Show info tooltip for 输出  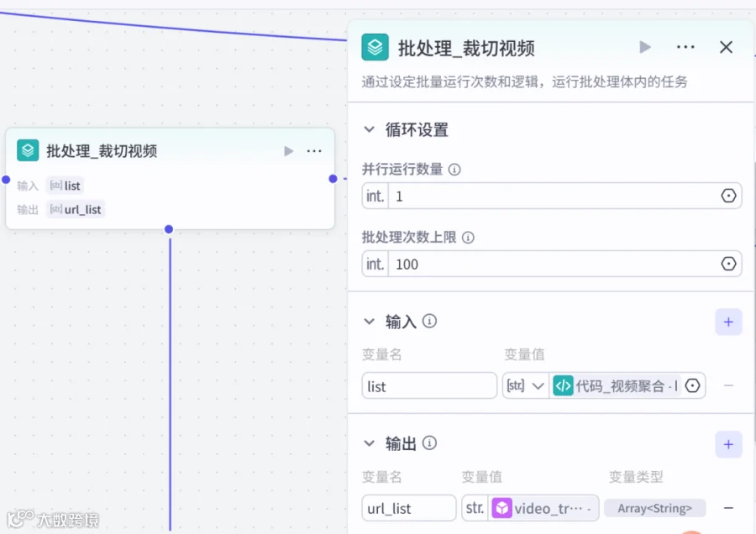(429, 443)
